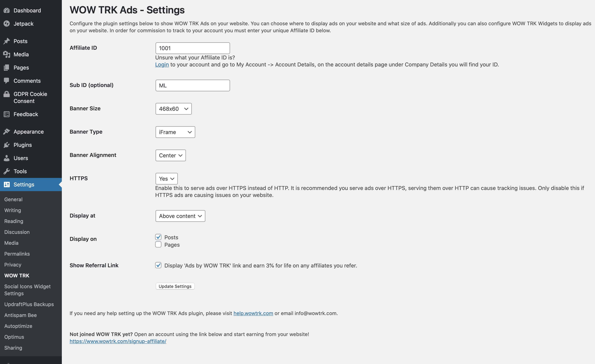Uncheck the Posts display option
Image resolution: width=595 pixels, height=364 pixels.
158,237
